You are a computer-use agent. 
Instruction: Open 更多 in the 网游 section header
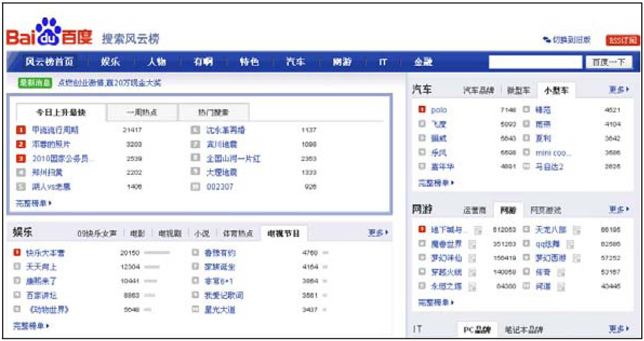[x=619, y=209]
